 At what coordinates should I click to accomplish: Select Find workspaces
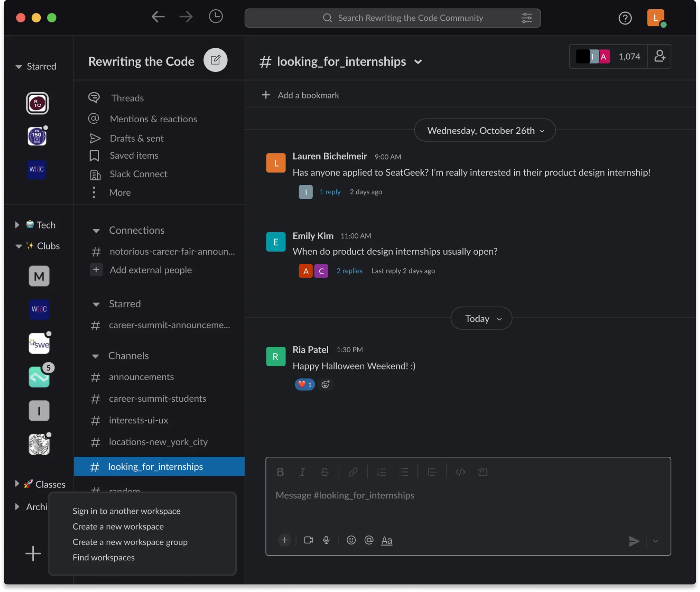click(x=104, y=557)
